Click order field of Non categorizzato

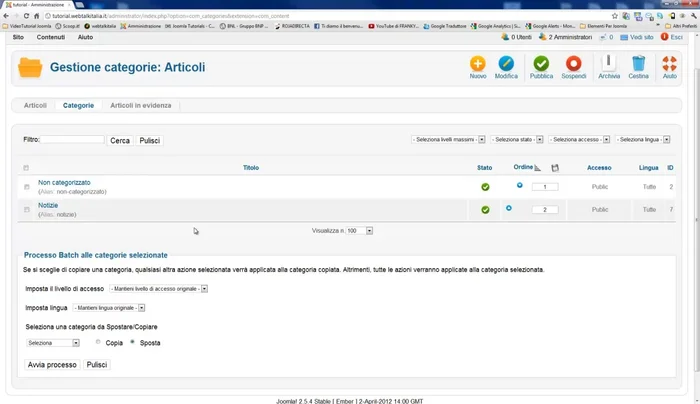545,187
